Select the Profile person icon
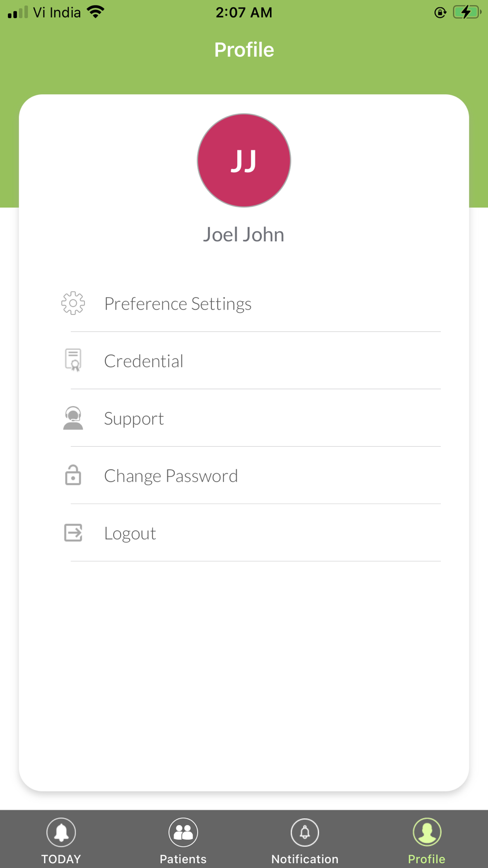488x868 pixels. coord(427,832)
